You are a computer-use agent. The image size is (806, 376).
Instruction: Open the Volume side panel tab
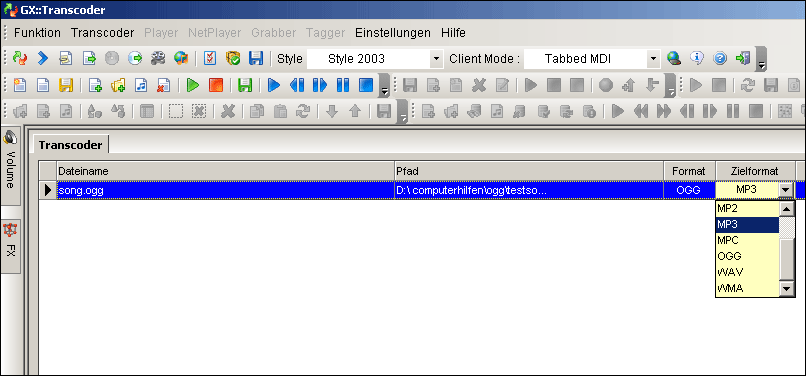(x=10, y=166)
